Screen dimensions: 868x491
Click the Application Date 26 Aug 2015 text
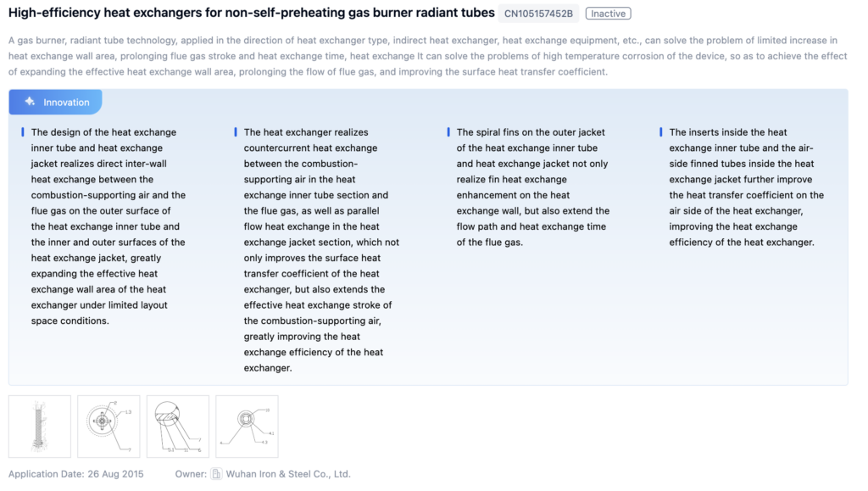pyautogui.click(x=77, y=474)
